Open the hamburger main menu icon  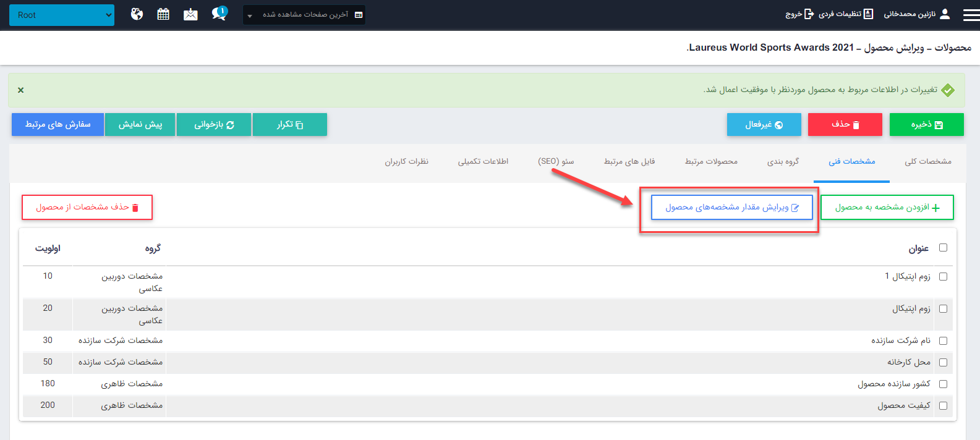pyautogui.click(x=971, y=15)
